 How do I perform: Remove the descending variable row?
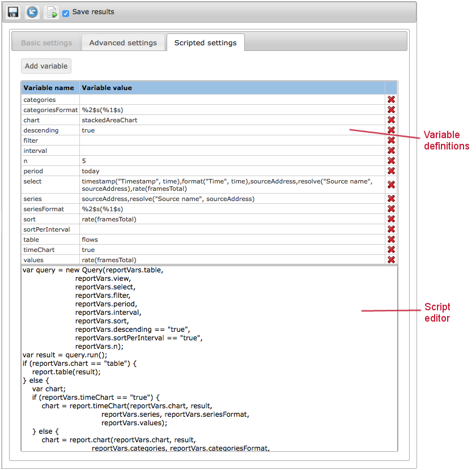coord(392,130)
